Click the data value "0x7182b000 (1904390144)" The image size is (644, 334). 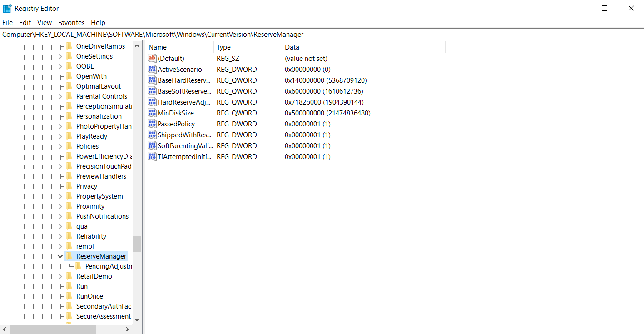tap(324, 102)
